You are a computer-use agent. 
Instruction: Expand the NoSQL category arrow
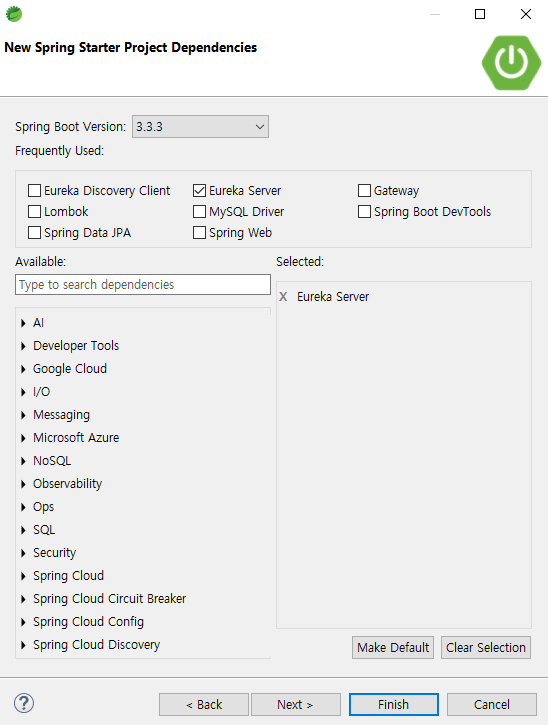pos(23,461)
